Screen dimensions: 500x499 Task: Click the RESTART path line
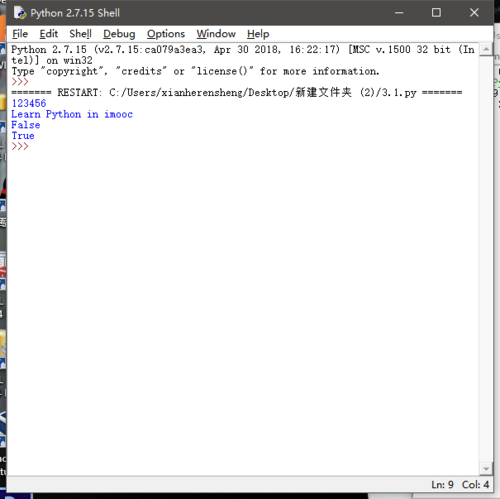237,92
